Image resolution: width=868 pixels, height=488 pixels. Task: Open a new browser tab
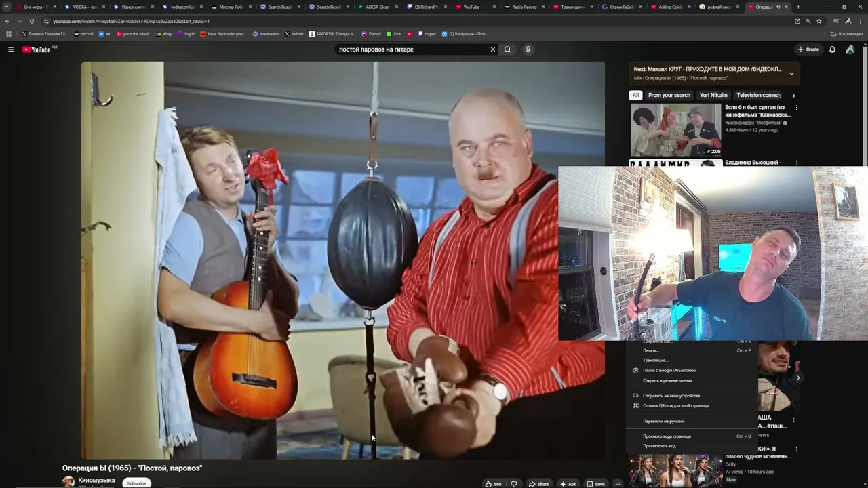(x=798, y=7)
